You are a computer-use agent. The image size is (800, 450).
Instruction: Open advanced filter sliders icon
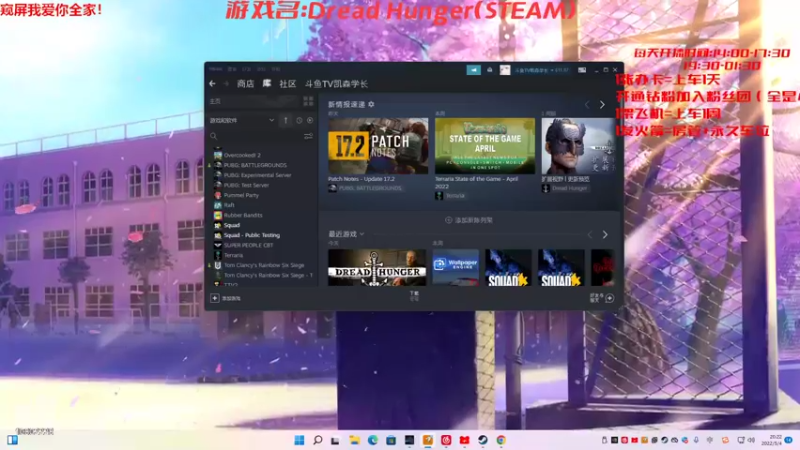tap(308, 136)
